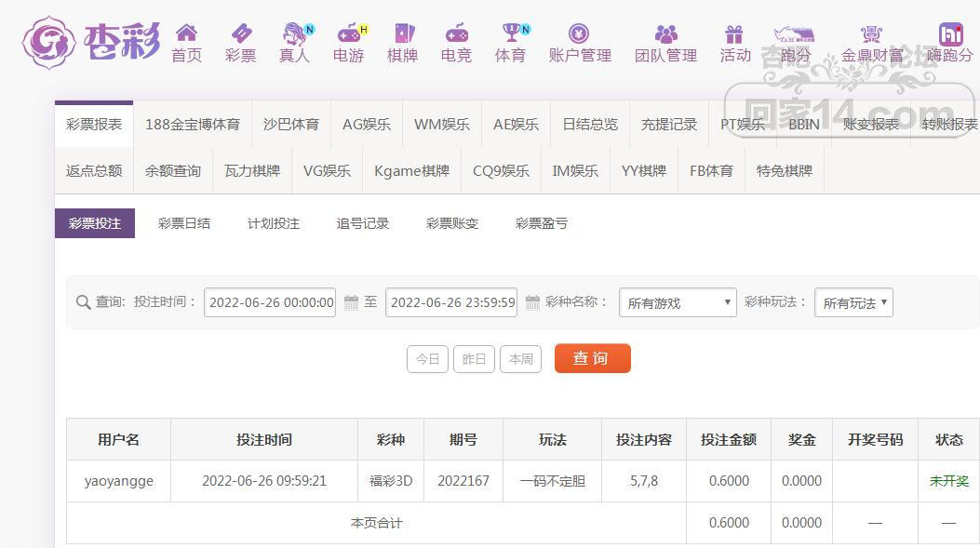Click the 体育 sports trophy icon
Screen dimensions: 980x548
point(510,33)
